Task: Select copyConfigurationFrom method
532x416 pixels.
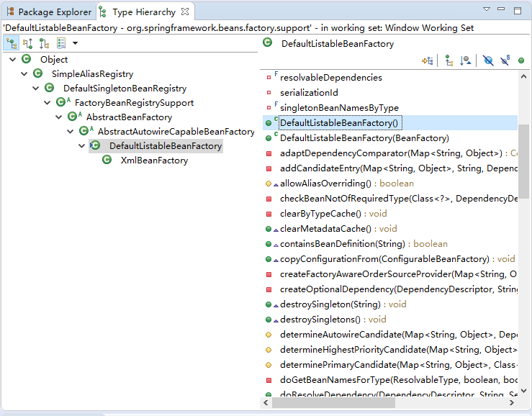Action: (397, 259)
